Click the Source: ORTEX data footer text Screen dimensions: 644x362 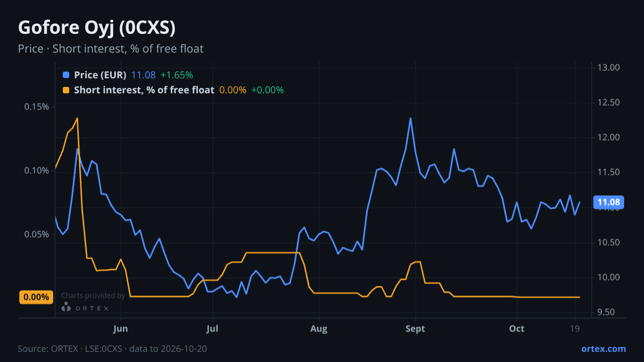click(113, 349)
